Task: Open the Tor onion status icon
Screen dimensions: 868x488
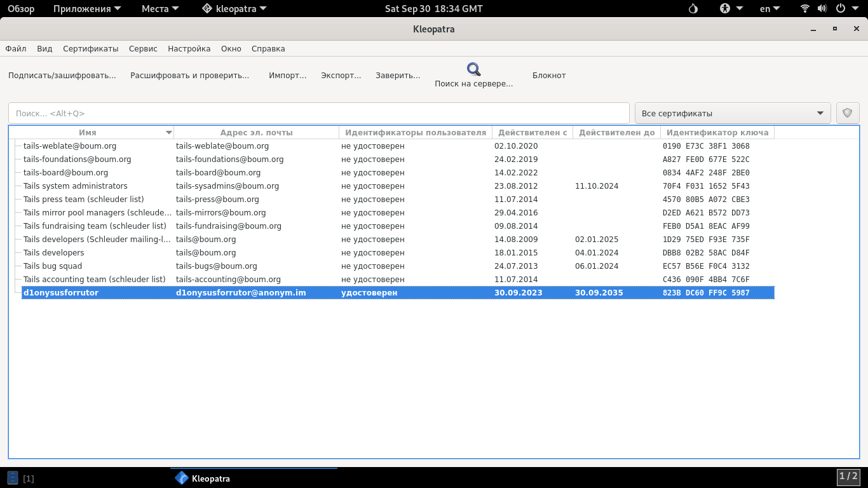Action: click(693, 9)
